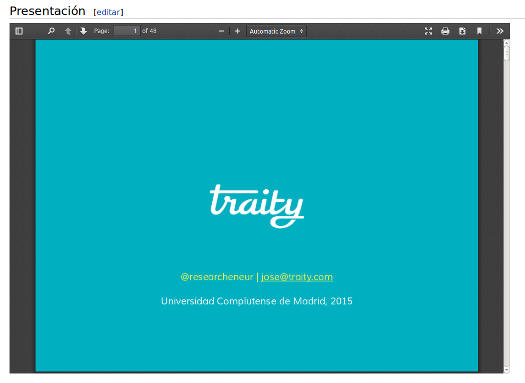Expand the tools menu double-chevron

pos(500,31)
